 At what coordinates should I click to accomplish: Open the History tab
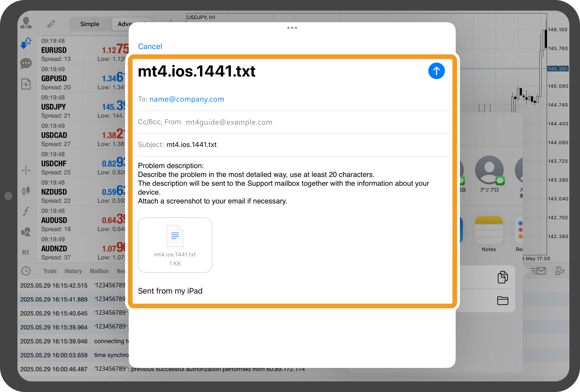[x=73, y=271]
